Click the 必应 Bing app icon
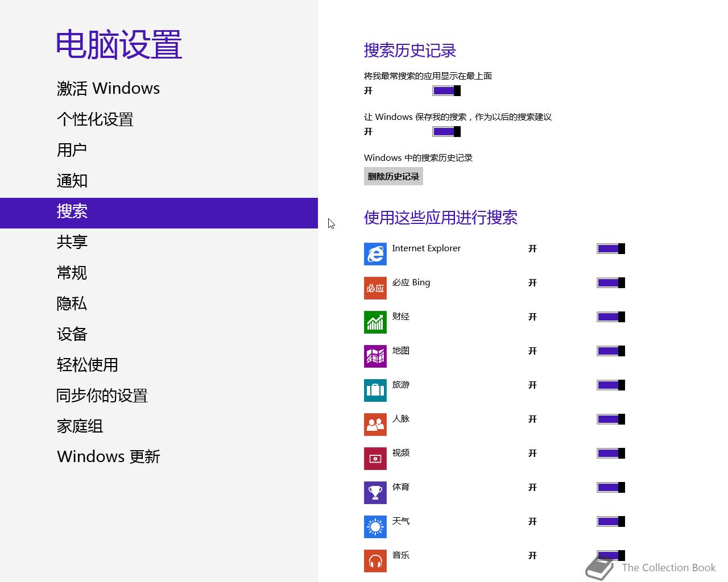Image resolution: width=728 pixels, height=582 pixels. point(375,288)
